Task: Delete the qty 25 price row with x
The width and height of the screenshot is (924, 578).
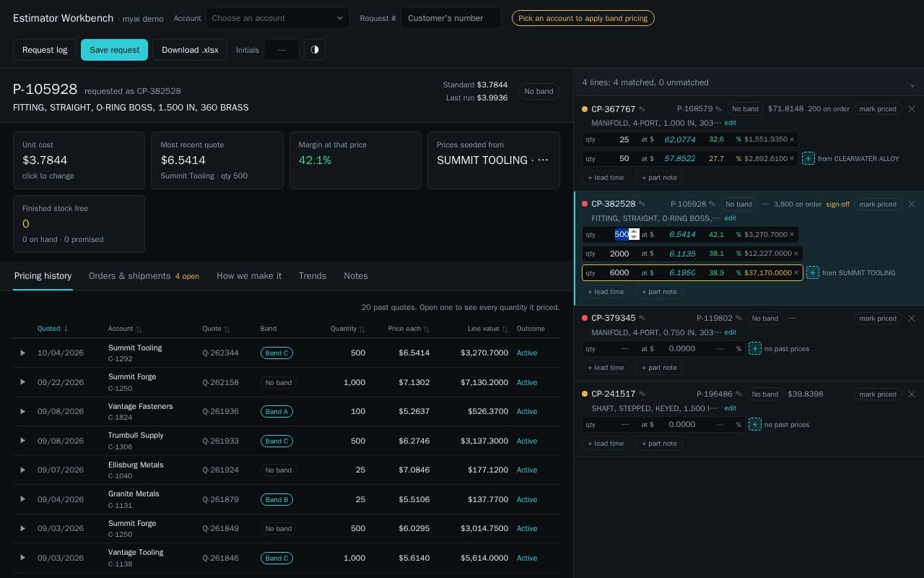Action: pos(792,139)
